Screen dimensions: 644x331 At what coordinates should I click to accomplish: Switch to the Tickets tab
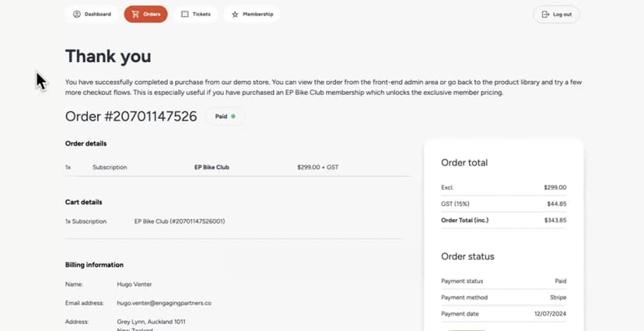pyautogui.click(x=195, y=14)
